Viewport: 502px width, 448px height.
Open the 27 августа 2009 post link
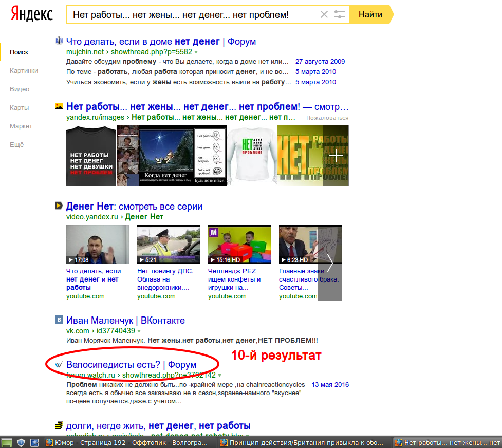(x=320, y=62)
